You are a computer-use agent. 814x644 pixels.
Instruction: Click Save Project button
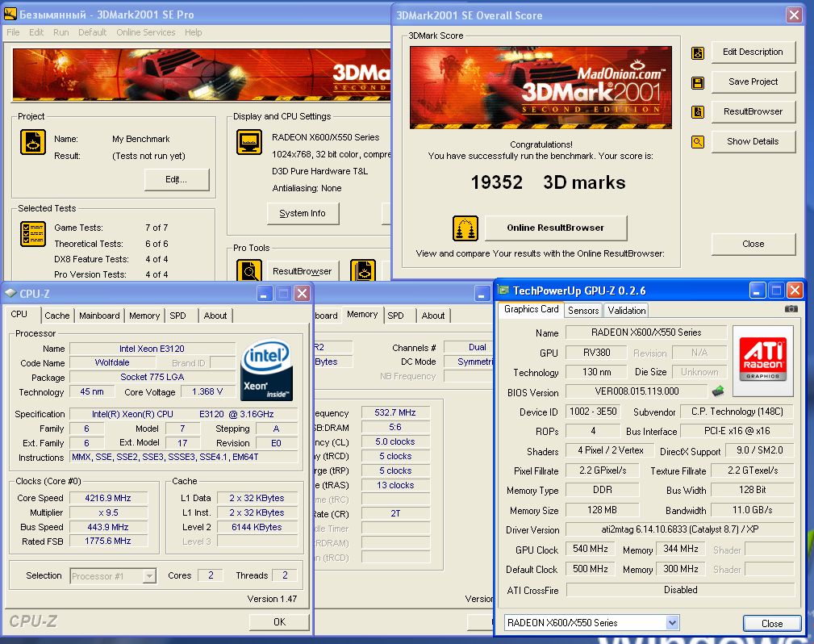753,82
